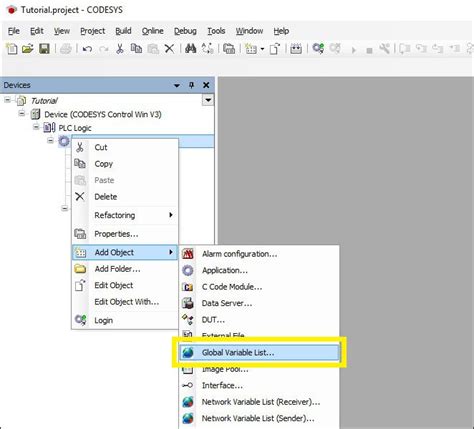Image resolution: width=474 pixels, height=429 pixels.
Task: Pin the Devices panel
Action: [x=191, y=85]
